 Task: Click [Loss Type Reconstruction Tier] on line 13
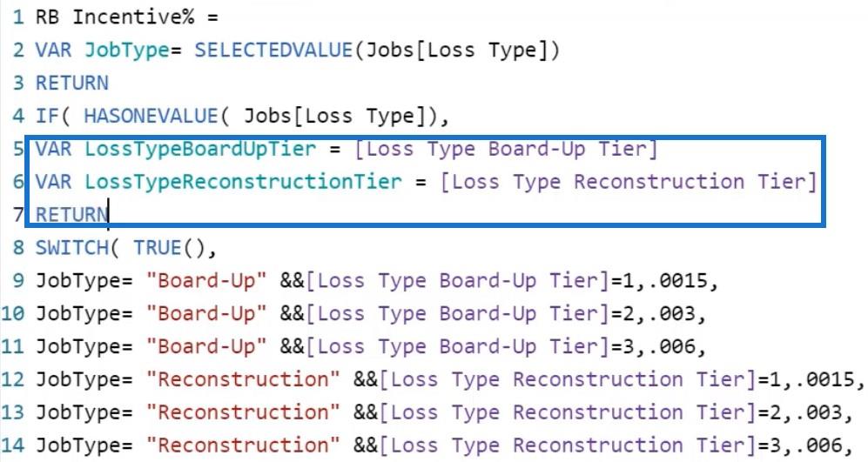568,412
